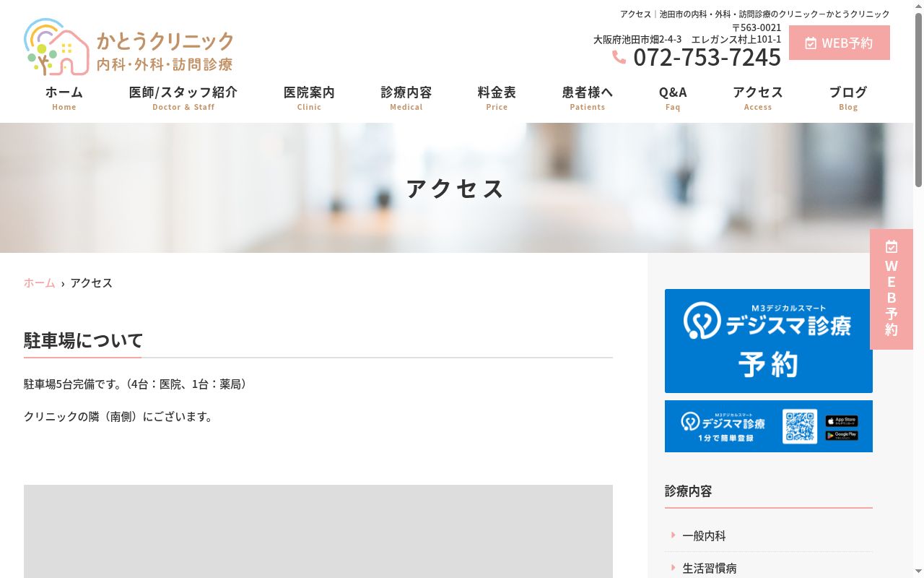Click the WEB予約 button in the header
Screen dimensions: 924x578
(840, 43)
